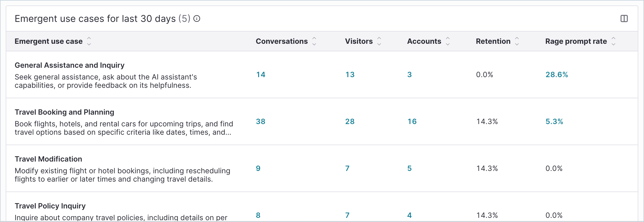Open 4 accounts for Travel Policy Inquiry
This screenshot has width=644, height=222.
(x=410, y=215)
